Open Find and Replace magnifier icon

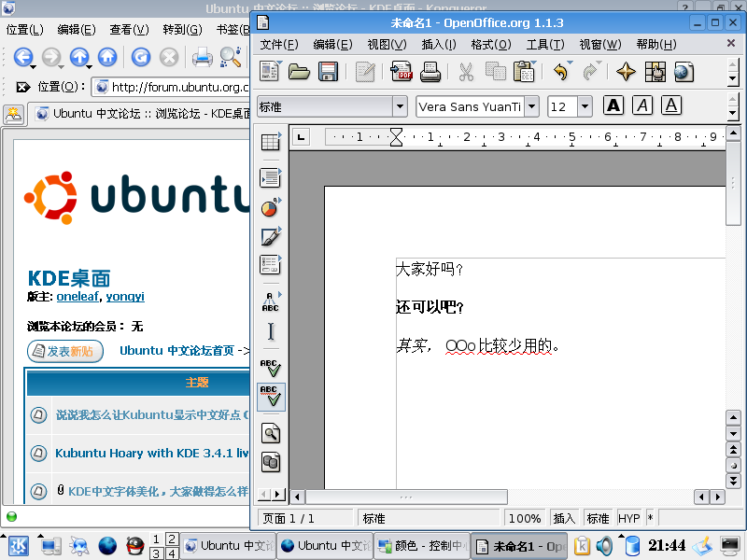coord(271,433)
